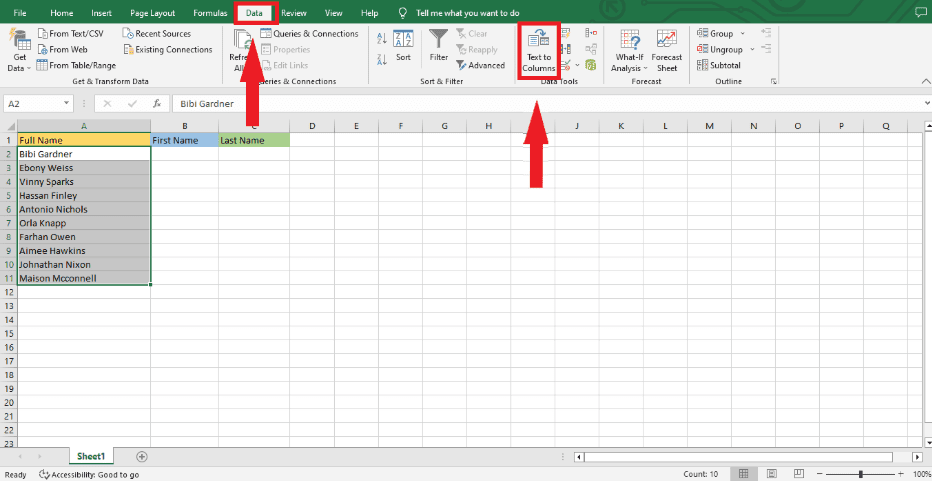Sort A to Z ascending

point(382,39)
